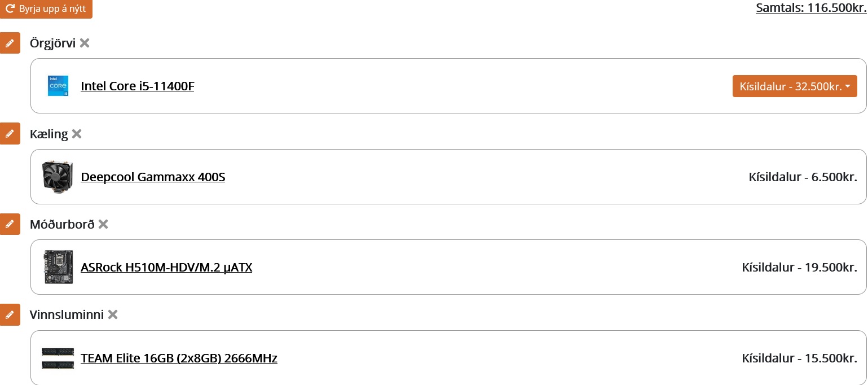Click the Deepcool cooler product image
Screen dimensions: 868x385
point(58,177)
